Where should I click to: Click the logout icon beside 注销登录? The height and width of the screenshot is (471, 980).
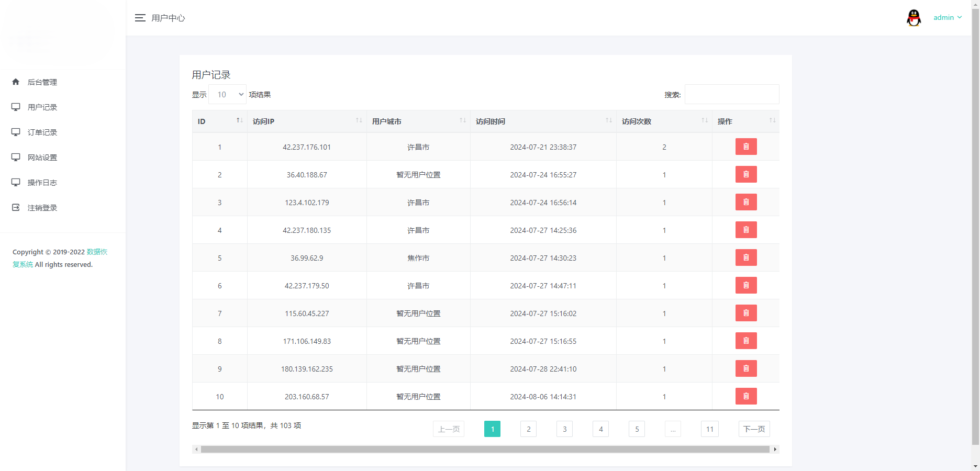pyautogui.click(x=16, y=207)
